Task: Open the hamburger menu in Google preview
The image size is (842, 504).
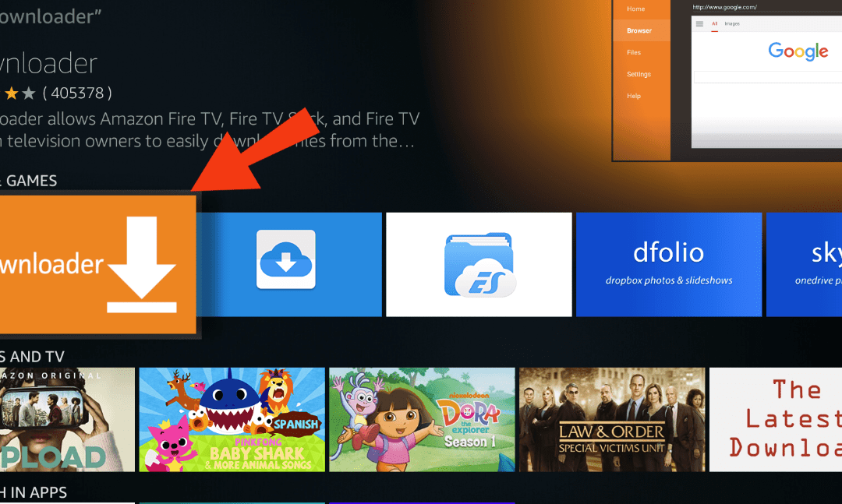Action: (x=699, y=23)
